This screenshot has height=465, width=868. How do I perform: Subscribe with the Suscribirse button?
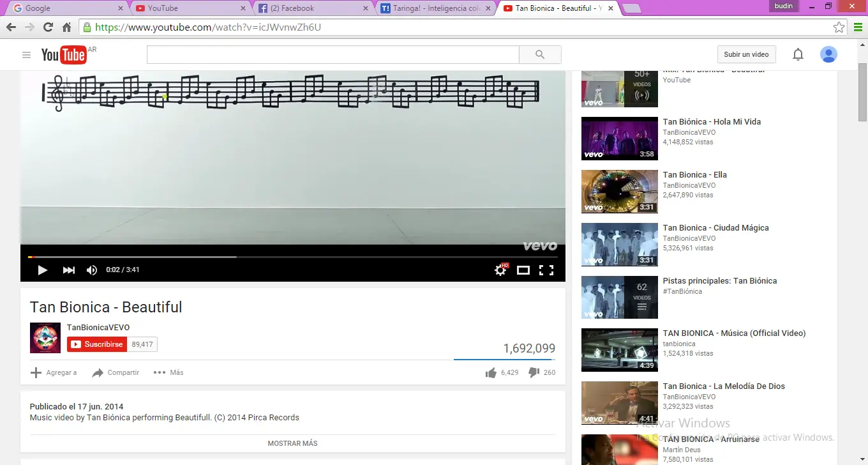click(96, 344)
